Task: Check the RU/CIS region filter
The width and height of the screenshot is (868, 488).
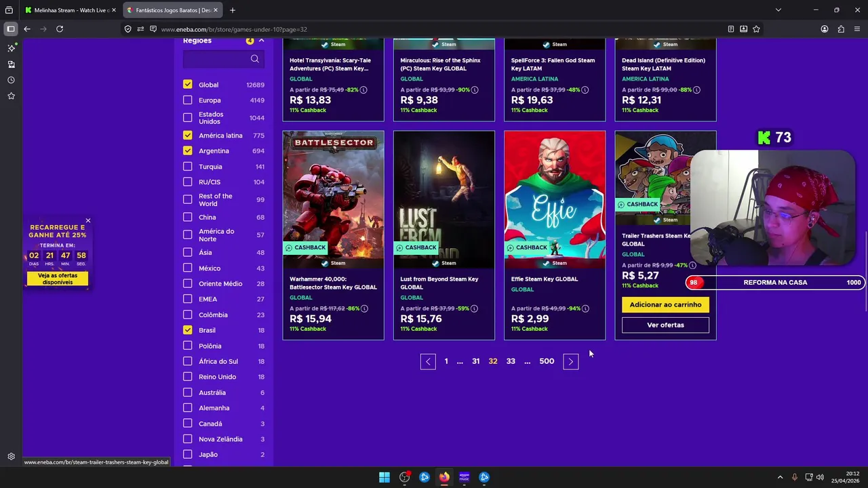Action: click(x=187, y=182)
